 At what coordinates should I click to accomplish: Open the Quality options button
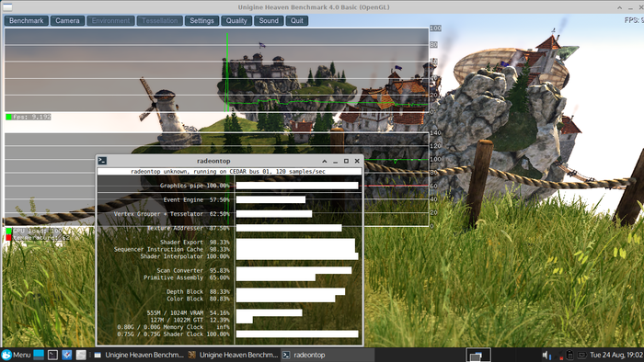pos(236,20)
